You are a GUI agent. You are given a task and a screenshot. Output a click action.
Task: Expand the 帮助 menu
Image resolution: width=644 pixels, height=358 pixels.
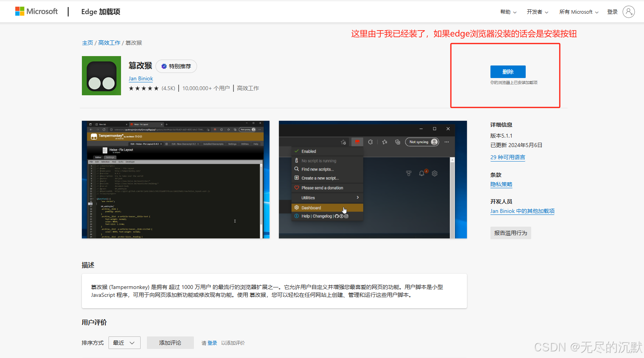[x=508, y=12]
